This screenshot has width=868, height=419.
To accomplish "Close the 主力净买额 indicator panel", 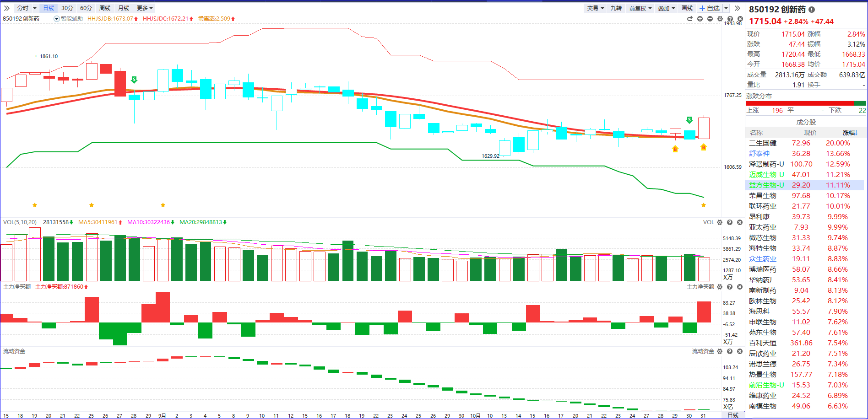I will pos(740,287).
